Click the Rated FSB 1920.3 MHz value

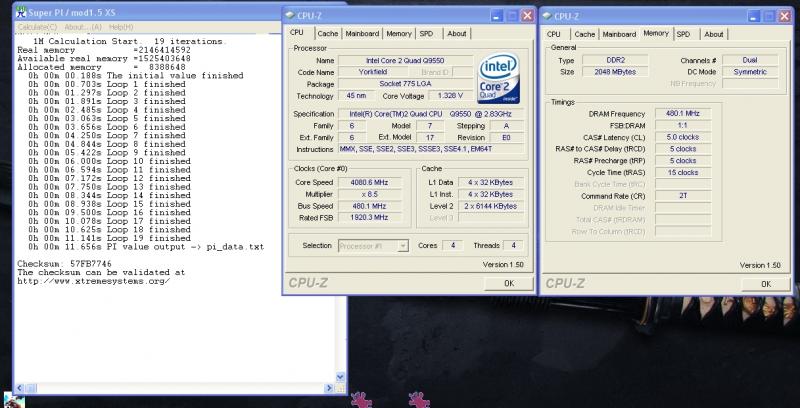point(370,217)
